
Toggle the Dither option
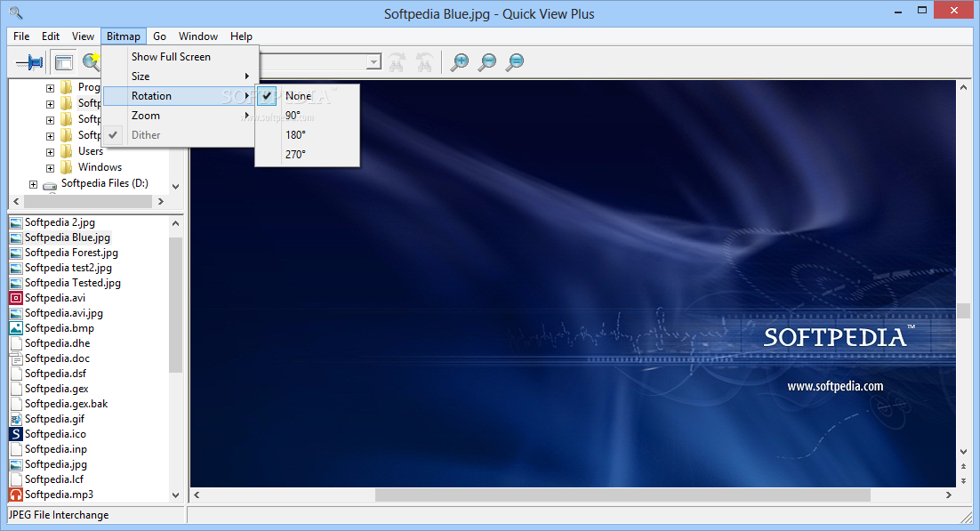[x=179, y=135]
